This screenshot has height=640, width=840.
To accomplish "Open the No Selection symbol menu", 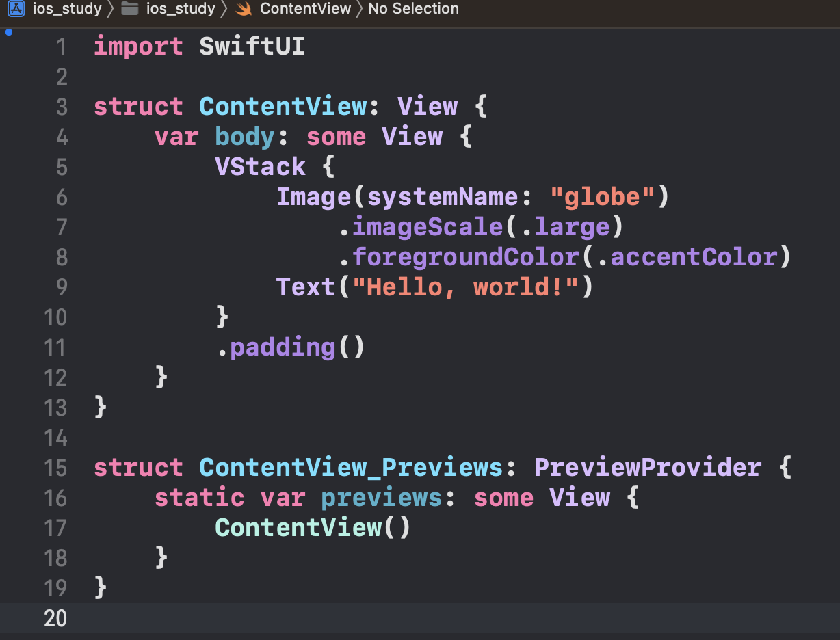I will 413,9.
